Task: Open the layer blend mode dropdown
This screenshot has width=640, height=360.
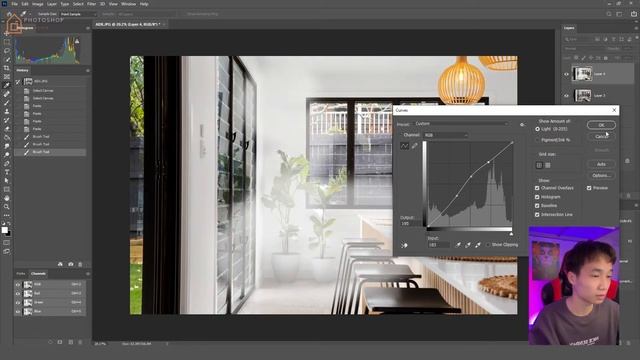Action: pyautogui.click(x=584, y=49)
